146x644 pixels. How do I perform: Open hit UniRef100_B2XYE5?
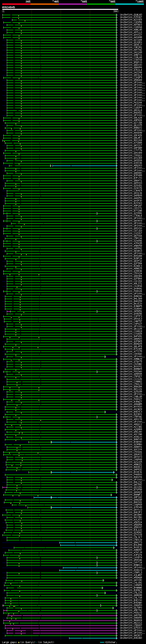point(131,20)
